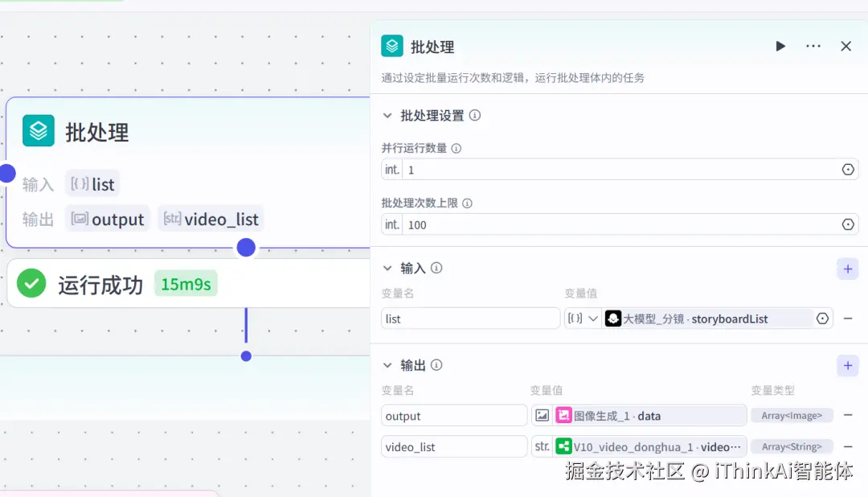
Task: Click the Array<Image> type tag
Action: pos(792,416)
